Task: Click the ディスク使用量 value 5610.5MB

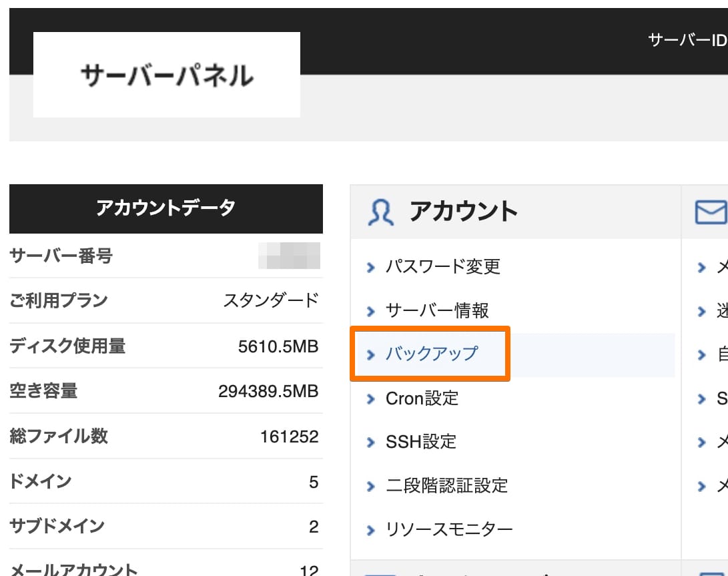Action: click(x=278, y=346)
